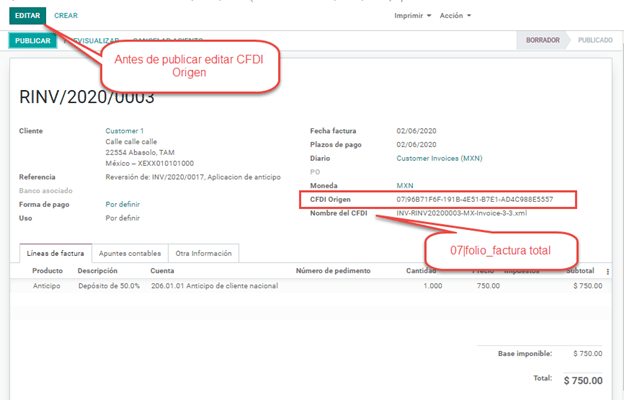Open column options kebab icon in table header

point(608,271)
